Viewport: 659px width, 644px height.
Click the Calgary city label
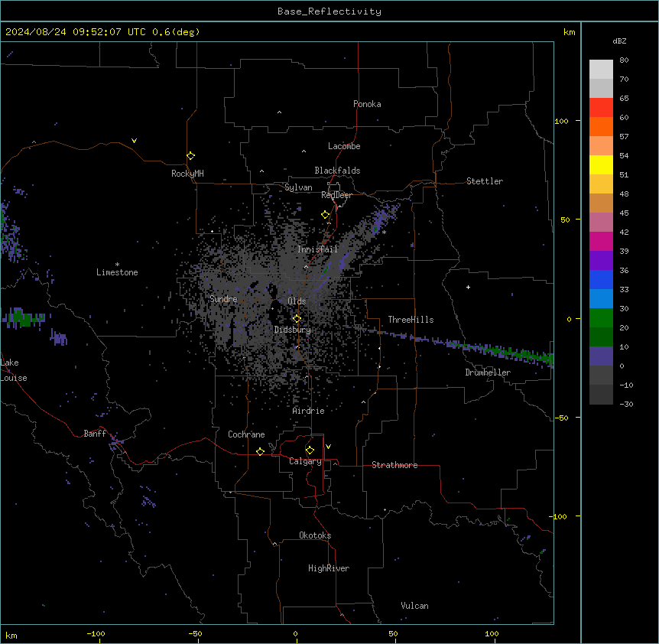tap(305, 461)
